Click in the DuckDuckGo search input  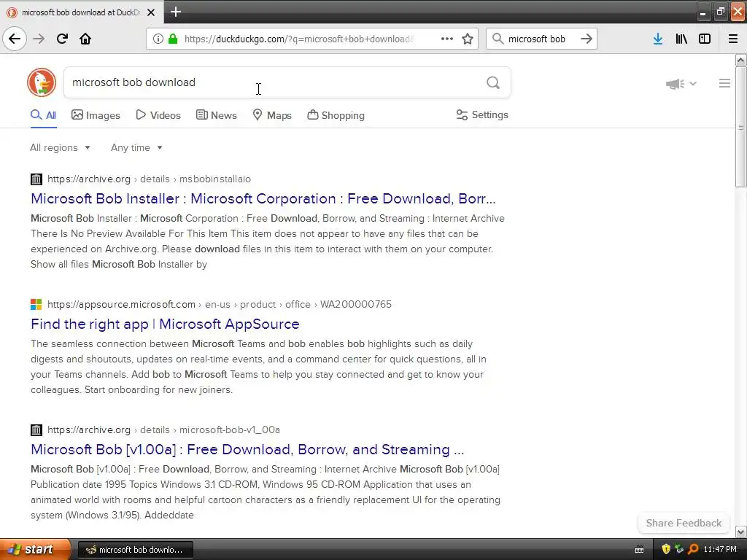(x=274, y=82)
